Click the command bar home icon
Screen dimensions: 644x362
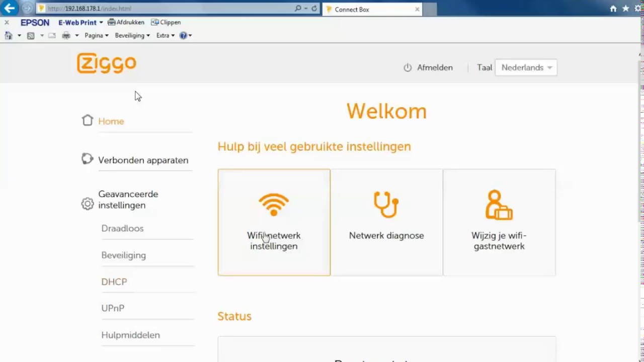[x=8, y=36]
